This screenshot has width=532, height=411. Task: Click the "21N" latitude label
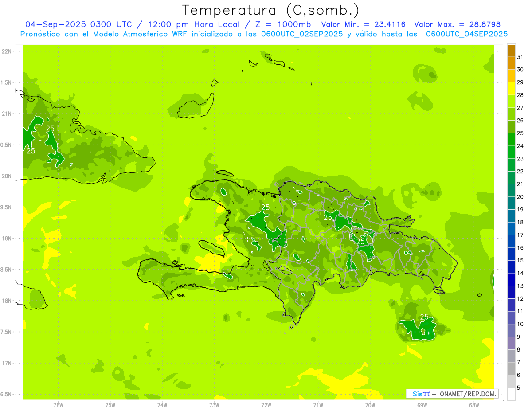(x=8, y=114)
